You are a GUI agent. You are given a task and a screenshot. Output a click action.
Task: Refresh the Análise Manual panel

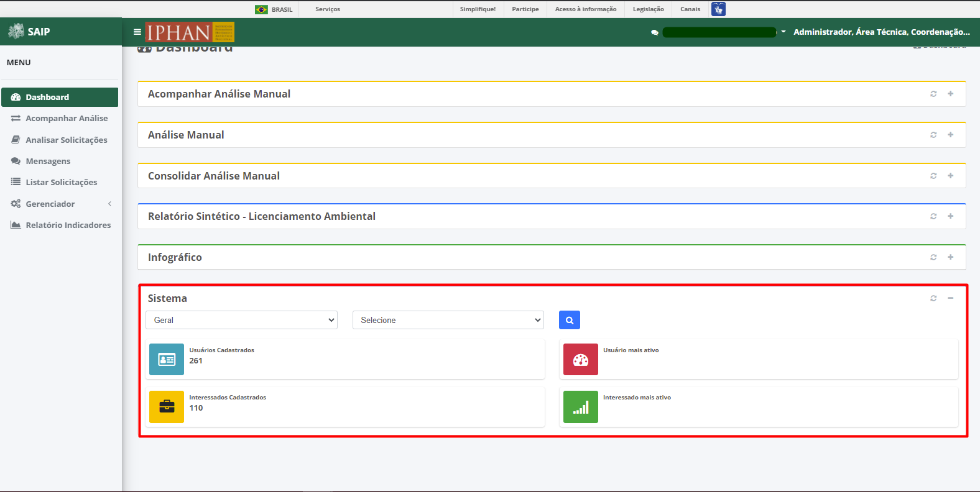point(933,135)
